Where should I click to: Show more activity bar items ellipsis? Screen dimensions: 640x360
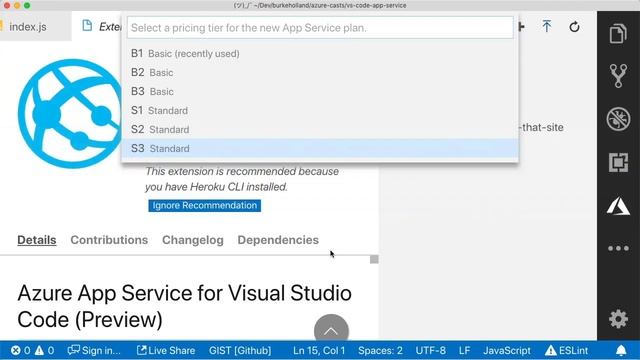point(618,248)
